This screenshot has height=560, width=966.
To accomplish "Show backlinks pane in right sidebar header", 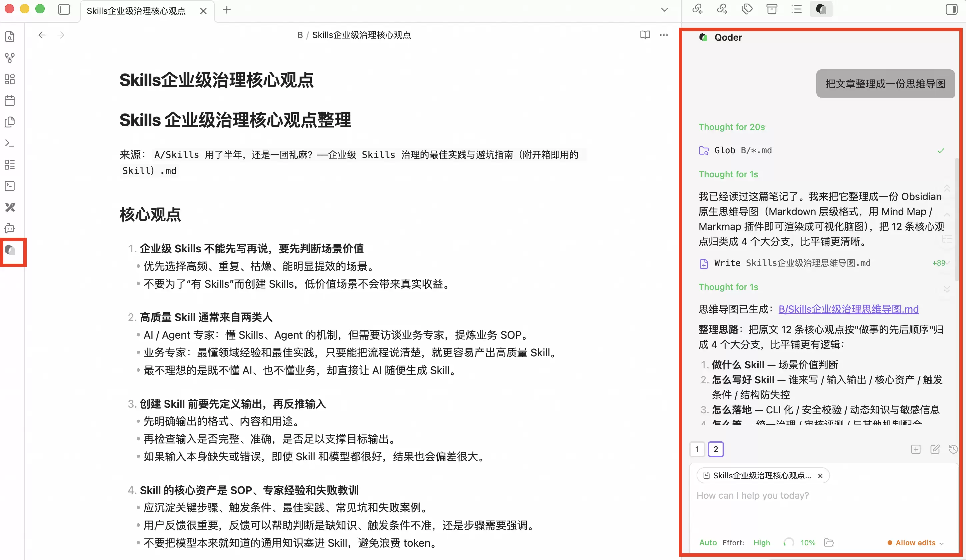I will tap(698, 9).
